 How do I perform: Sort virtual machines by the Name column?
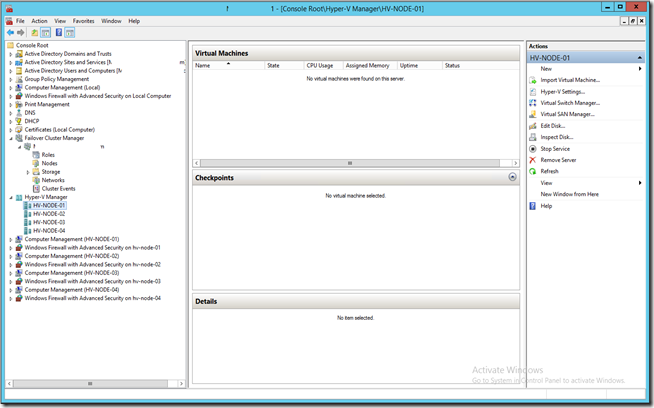point(229,65)
